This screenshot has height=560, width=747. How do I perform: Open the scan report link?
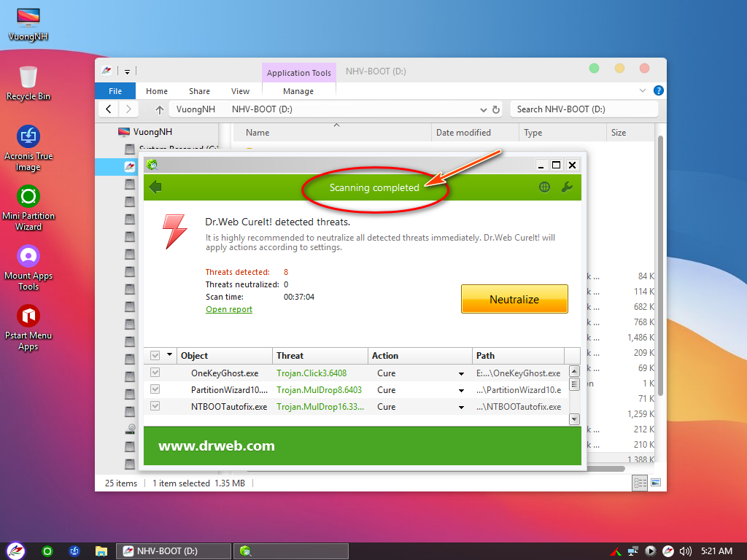[228, 309]
